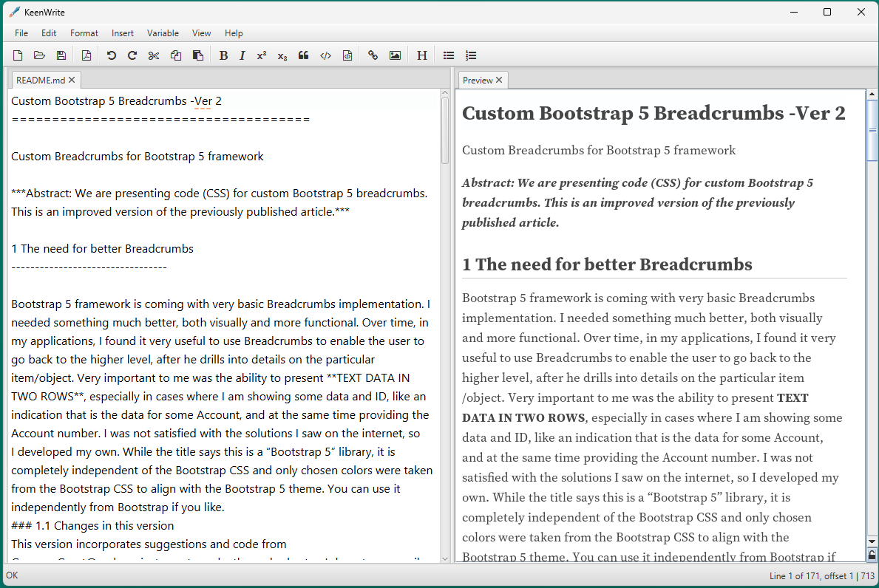Apply superscript formatting

[262, 55]
